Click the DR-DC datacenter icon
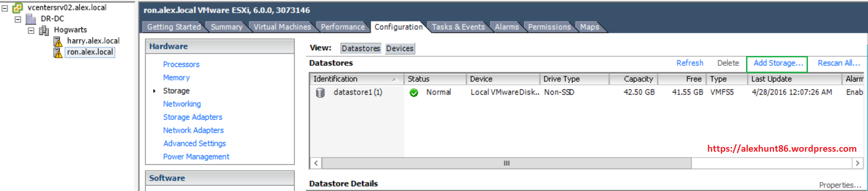The width and height of the screenshot is (868, 191). click(x=31, y=19)
